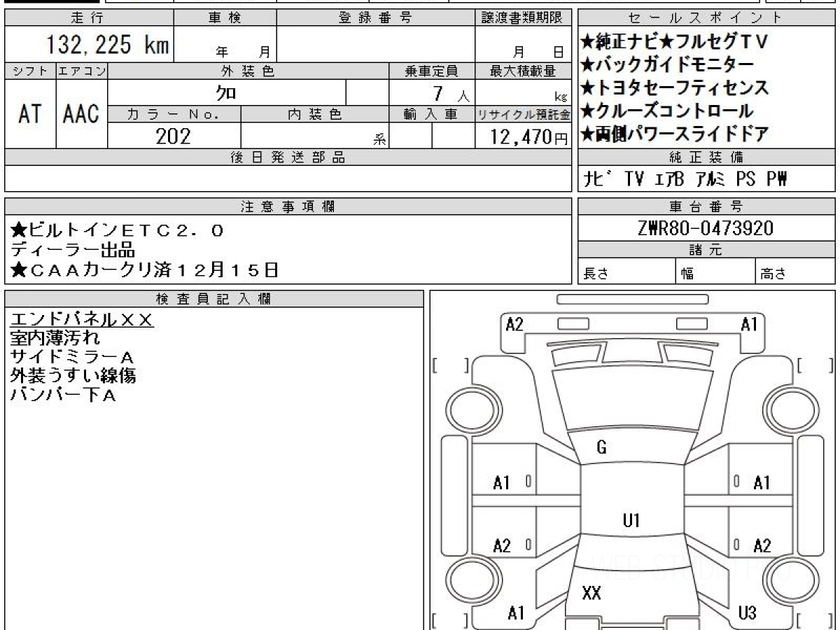The image size is (840, 630).
Task: Click the U3 mark on the diagram
Action: tap(748, 614)
